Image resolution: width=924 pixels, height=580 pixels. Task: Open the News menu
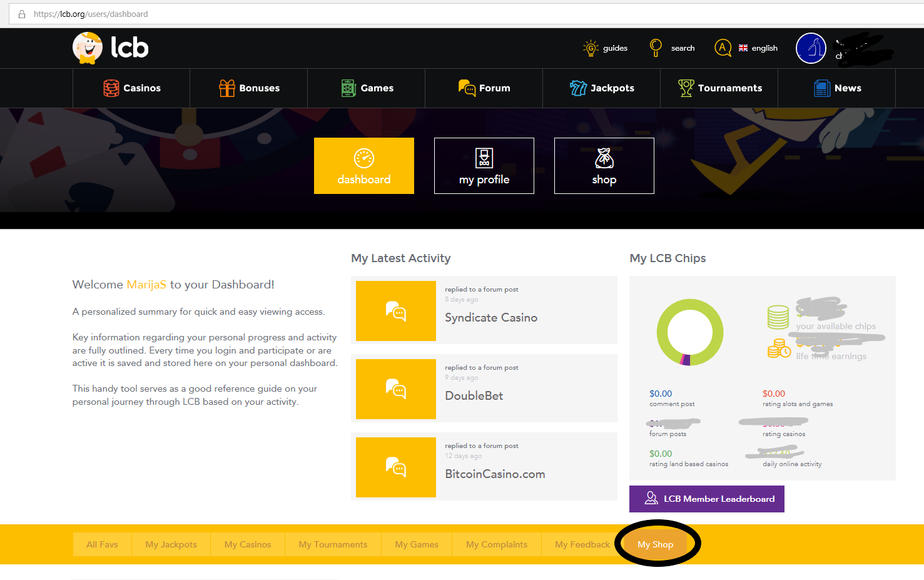point(837,88)
